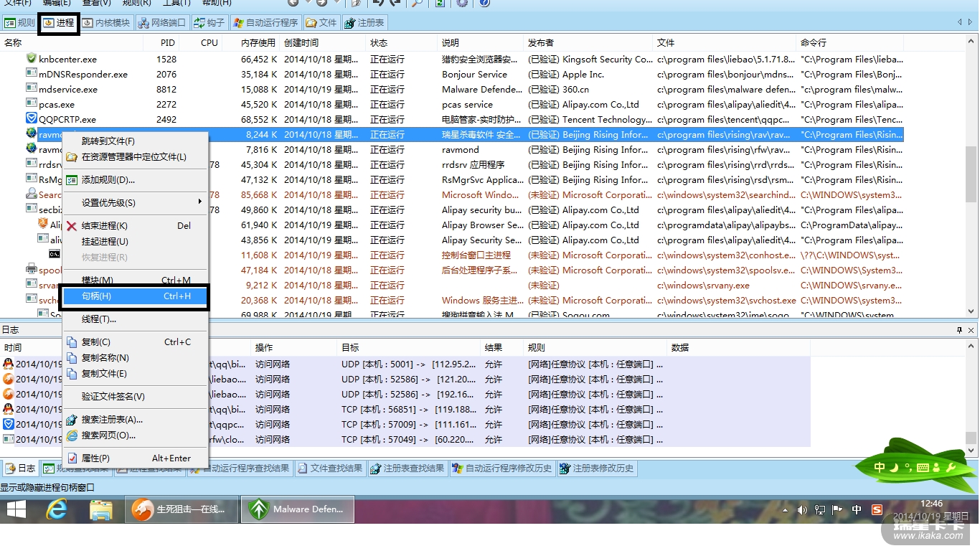Select the QQPCRTP.exe process row
This screenshot has width=980, height=551.
(x=67, y=120)
